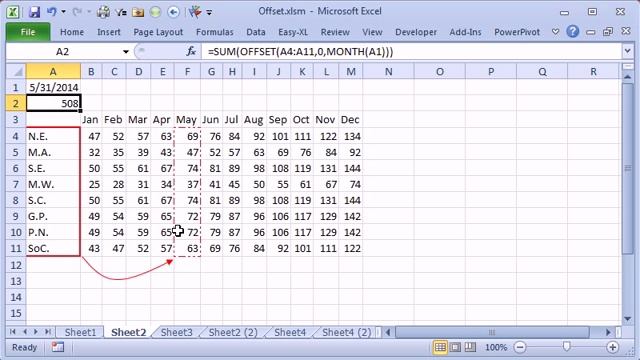Viewport: 640px width, 360px height.
Task: Click the Insert Function fx button
Action: point(191,51)
